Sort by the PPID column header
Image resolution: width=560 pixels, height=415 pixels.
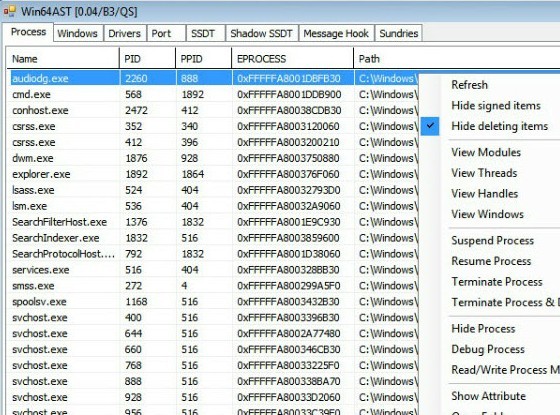pos(204,59)
